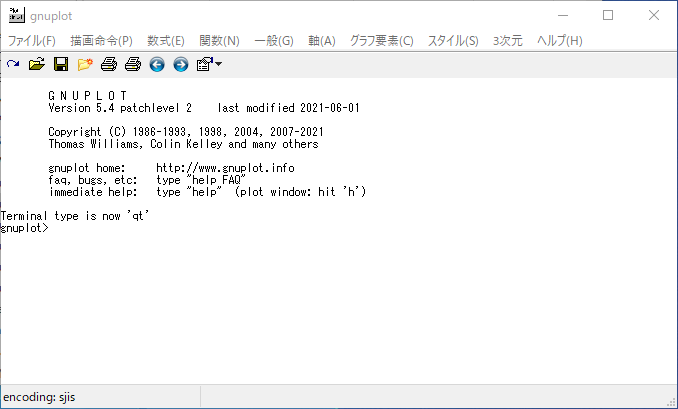
Task: Save with the floppy disk icon
Action: [x=61, y=64]
